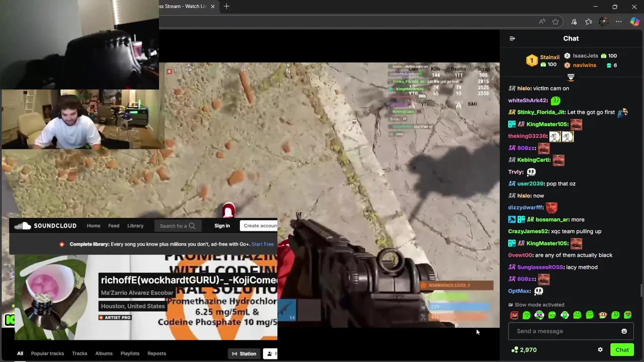644x362 pixels.
Task: Click the SoundCloud search magnifier icon
Action: click(x=192, y=226)
